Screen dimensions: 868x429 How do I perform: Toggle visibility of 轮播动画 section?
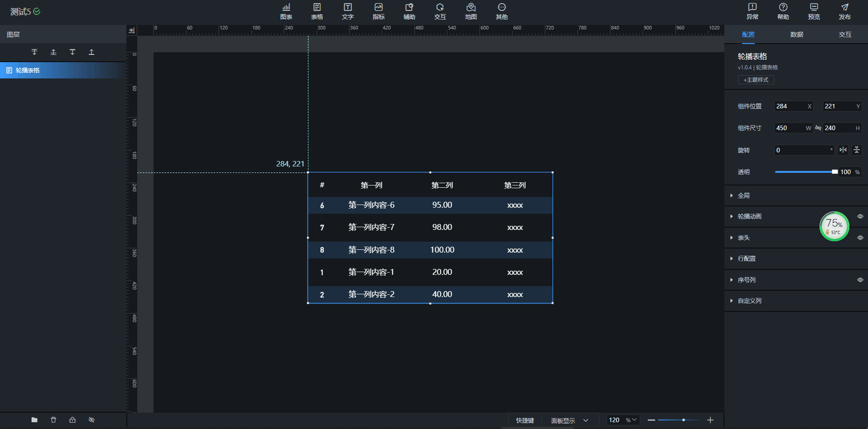click(x=860, y=216)
